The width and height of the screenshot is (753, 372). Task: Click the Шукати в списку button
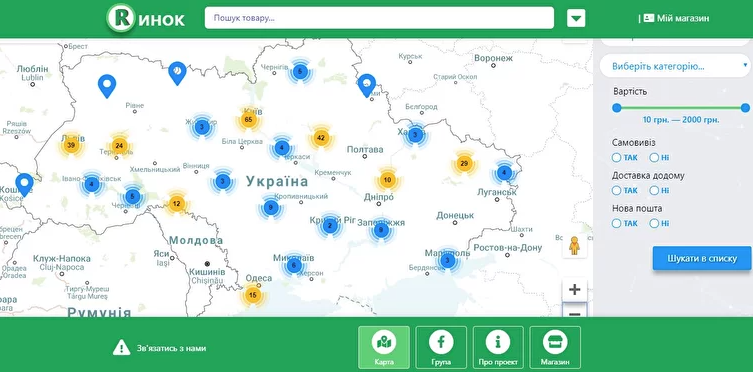702,258
